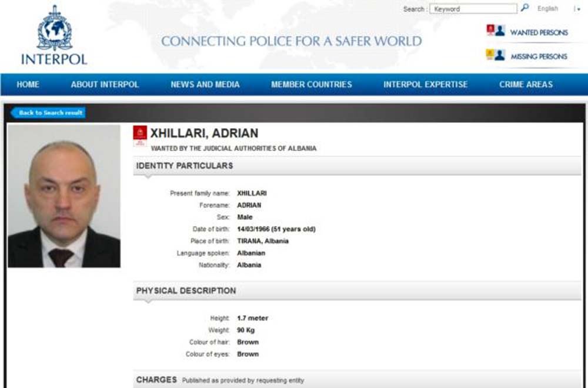Focus the Keyword search field

tap(473, 9)
